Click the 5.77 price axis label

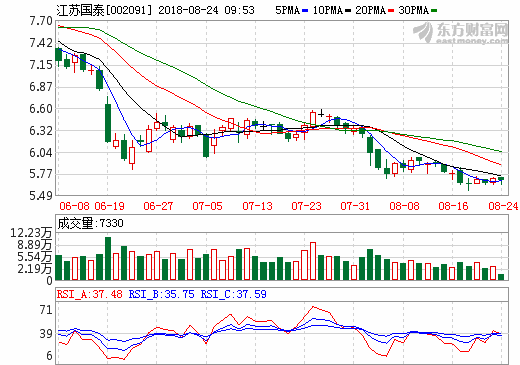coord(41,174)
